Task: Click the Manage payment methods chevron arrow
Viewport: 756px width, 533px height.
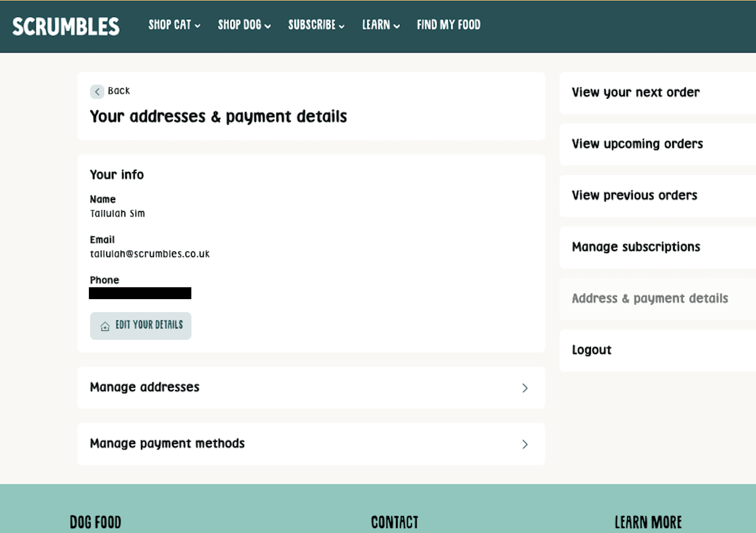Action: point(524,444)
